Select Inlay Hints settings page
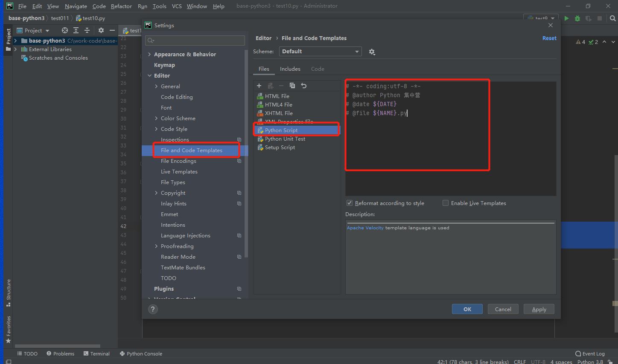This screenshot has height=364, width=618. click(173, 204)
